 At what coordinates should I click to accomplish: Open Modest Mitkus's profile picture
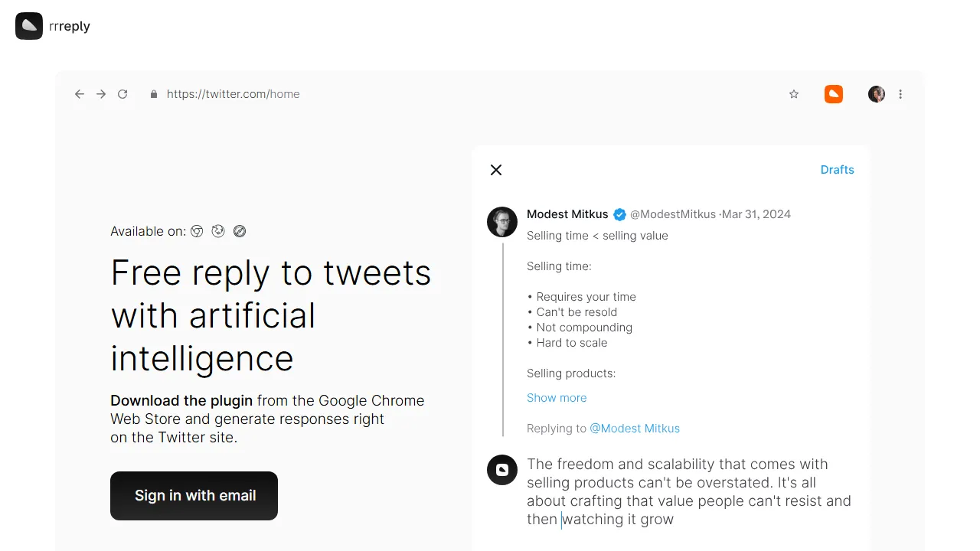click(x=502, y=222)
